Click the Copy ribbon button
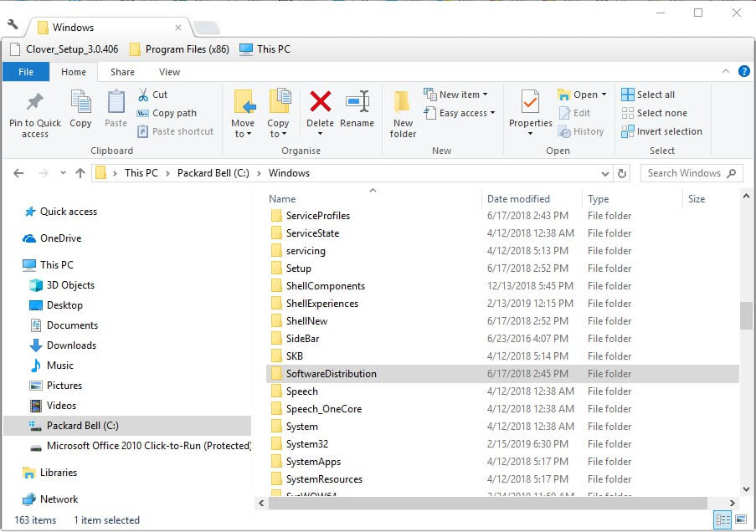This screenshot has height=532, width=756. click(80, 109)
